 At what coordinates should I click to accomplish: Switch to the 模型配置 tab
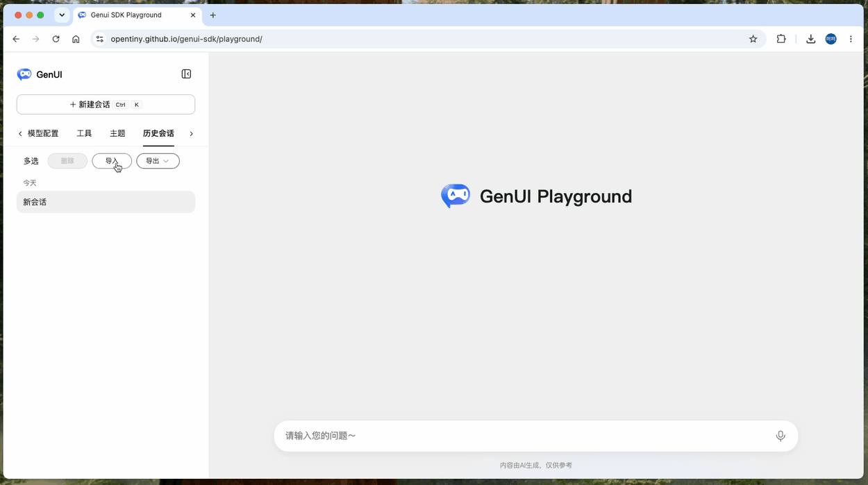(43, 133)
